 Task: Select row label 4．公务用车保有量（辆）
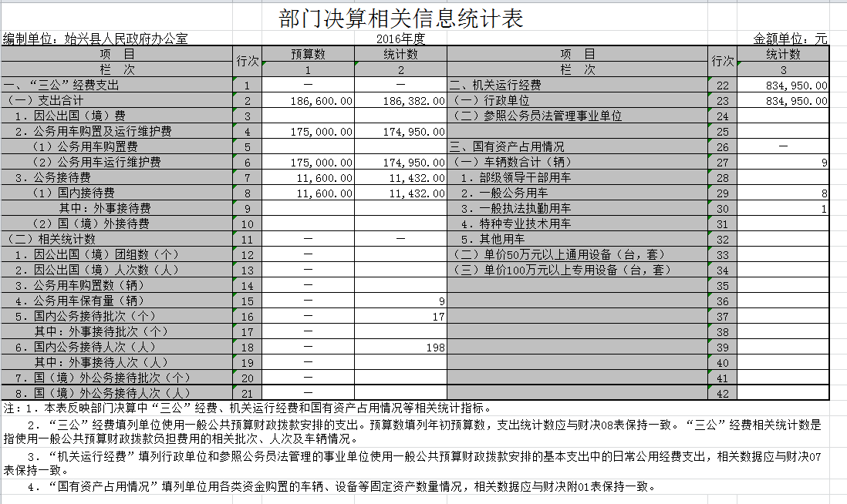(79, 301)
